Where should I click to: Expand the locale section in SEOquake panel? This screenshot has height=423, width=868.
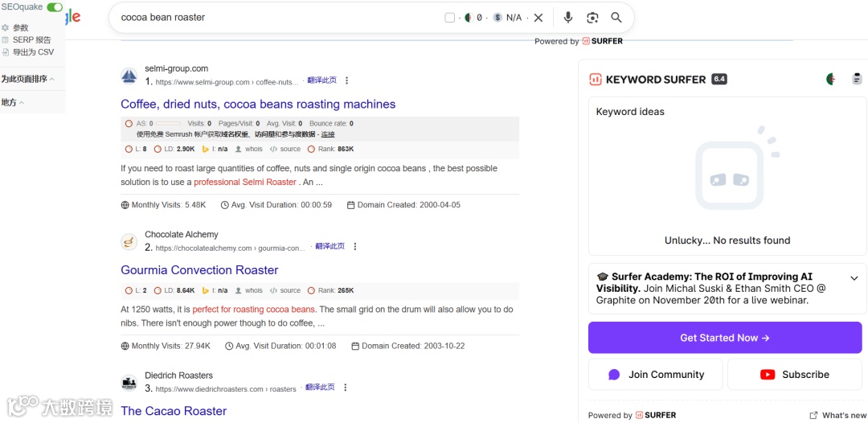tap(12, 102)
